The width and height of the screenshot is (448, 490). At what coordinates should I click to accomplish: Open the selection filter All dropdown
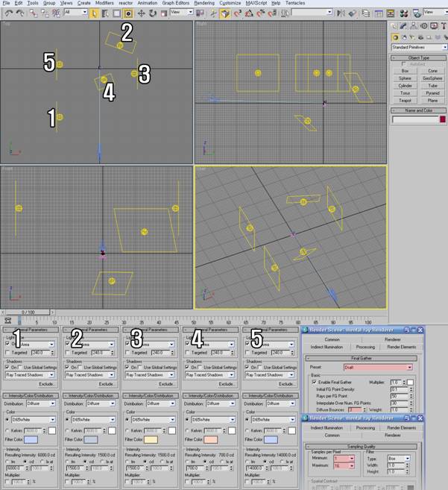click(x=75, y=12)
